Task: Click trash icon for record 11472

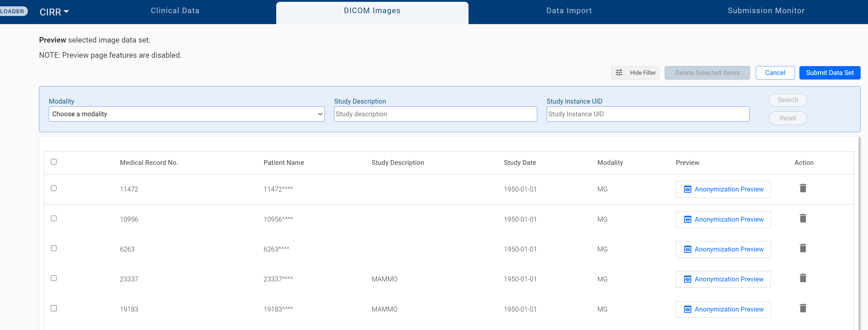Action: pyautogui.click(x=803, y=188)
